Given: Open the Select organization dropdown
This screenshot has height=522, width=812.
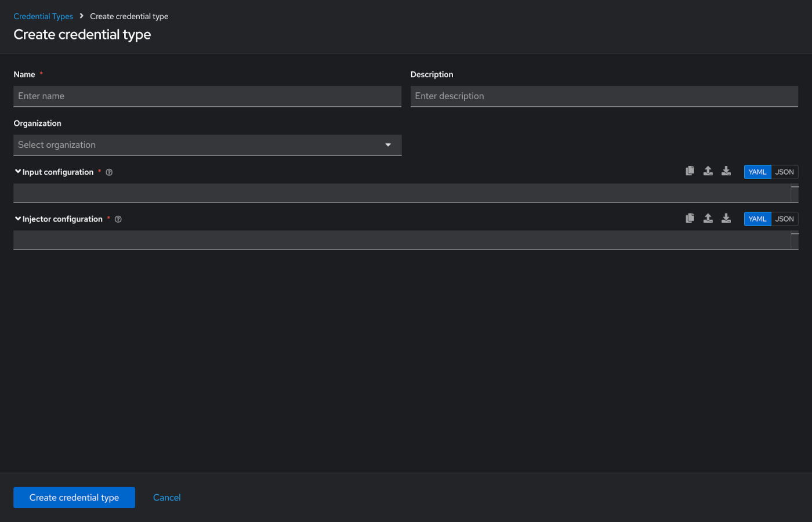Looking at the screenshot, I should [207, 145].
